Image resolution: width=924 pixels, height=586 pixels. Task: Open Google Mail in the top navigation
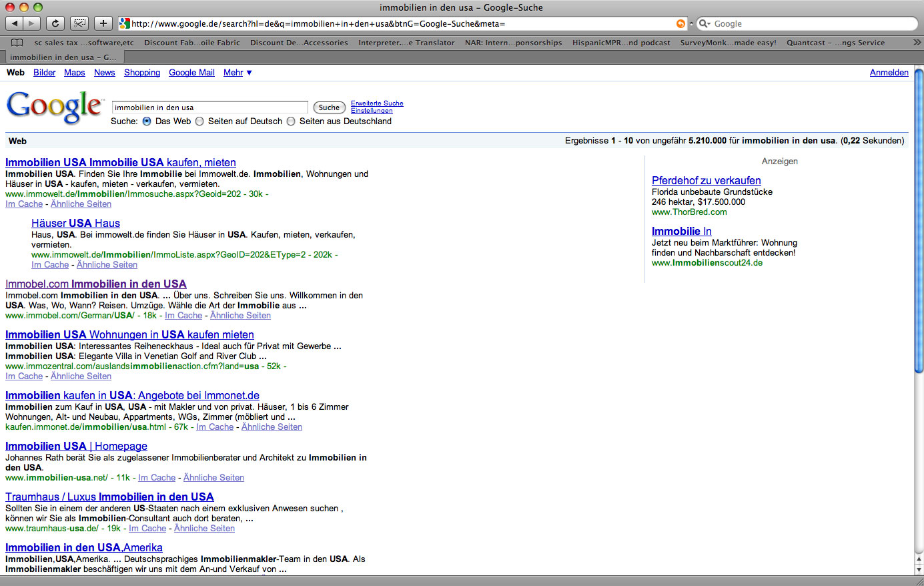(x=191, y=73)
